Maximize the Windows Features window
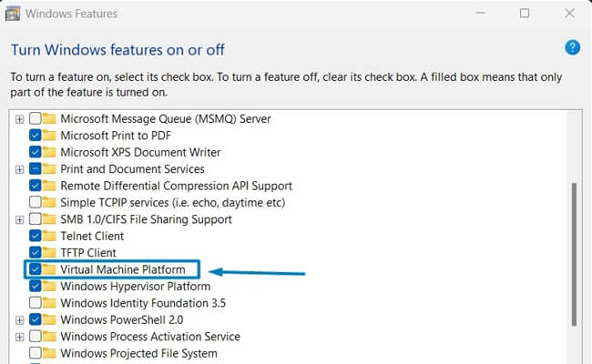This screenshot has height=364, width=592. tap(525, 14)
